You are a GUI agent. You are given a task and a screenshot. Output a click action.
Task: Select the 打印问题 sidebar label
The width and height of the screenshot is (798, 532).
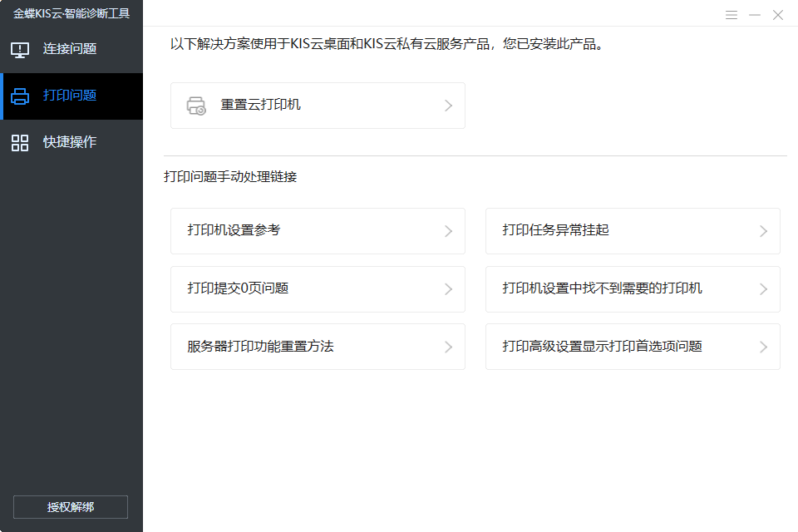click(70, 96)
